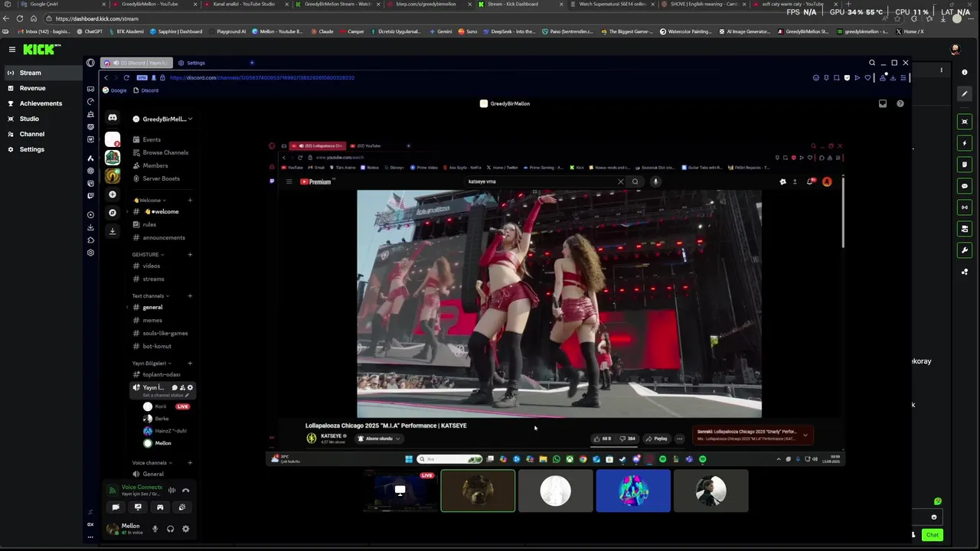Start an Activity with the controller icon
Viewport: 980px width, 551px height.
[160, 507]
